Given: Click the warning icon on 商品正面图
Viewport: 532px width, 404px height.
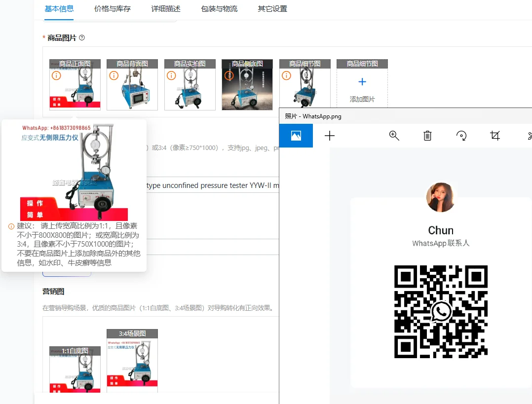Looking at the screenshot, I should pos(56,75).
